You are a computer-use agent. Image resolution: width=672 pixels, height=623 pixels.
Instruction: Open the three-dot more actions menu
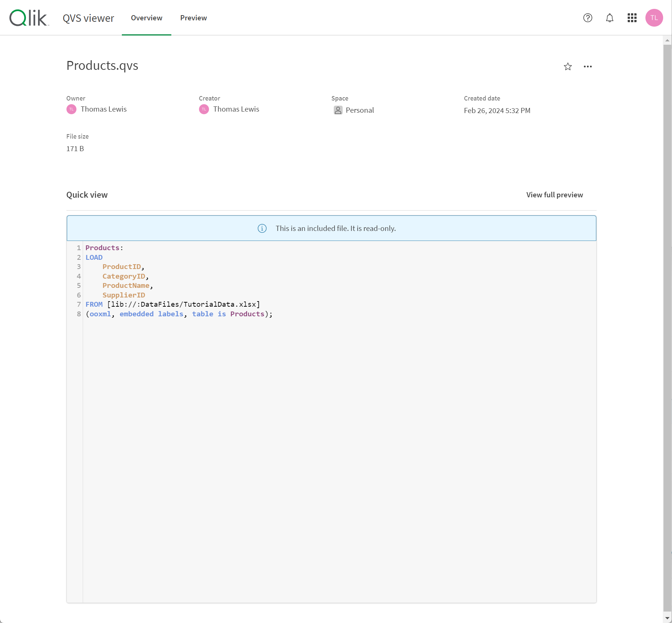[588, 67]
